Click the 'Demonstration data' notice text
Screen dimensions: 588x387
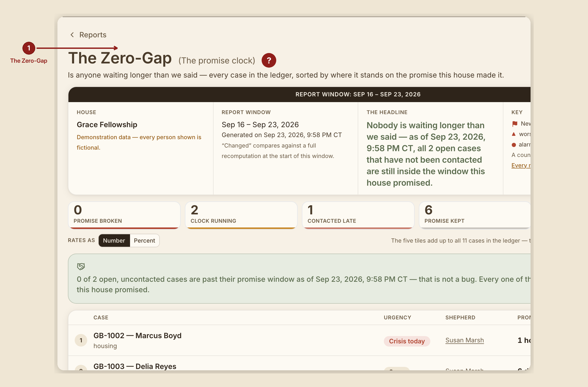(x=139, y=142)
